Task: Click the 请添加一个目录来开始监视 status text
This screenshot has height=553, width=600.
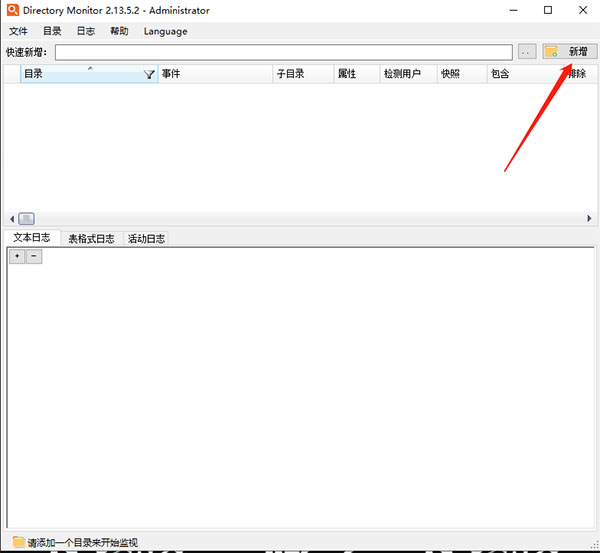Action: click(83, 543)
